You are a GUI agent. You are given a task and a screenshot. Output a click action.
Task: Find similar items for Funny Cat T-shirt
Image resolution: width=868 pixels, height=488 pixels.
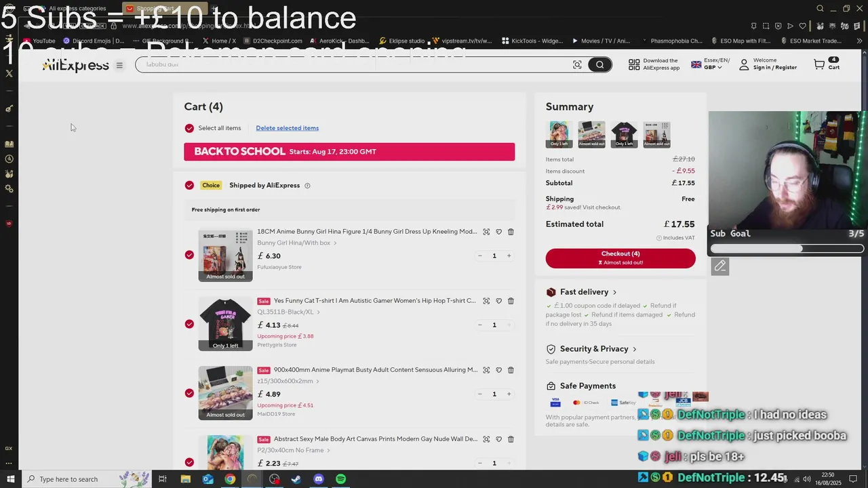pos(486,301)
